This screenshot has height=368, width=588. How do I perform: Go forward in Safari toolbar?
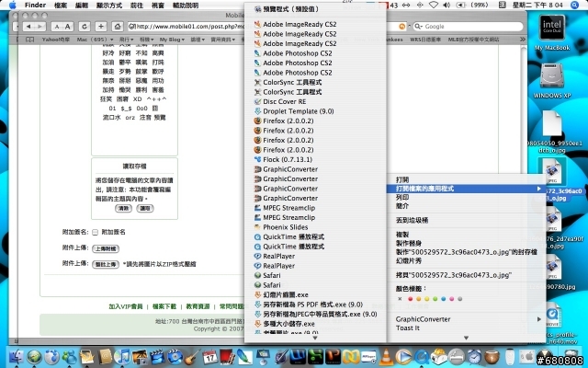40,27
